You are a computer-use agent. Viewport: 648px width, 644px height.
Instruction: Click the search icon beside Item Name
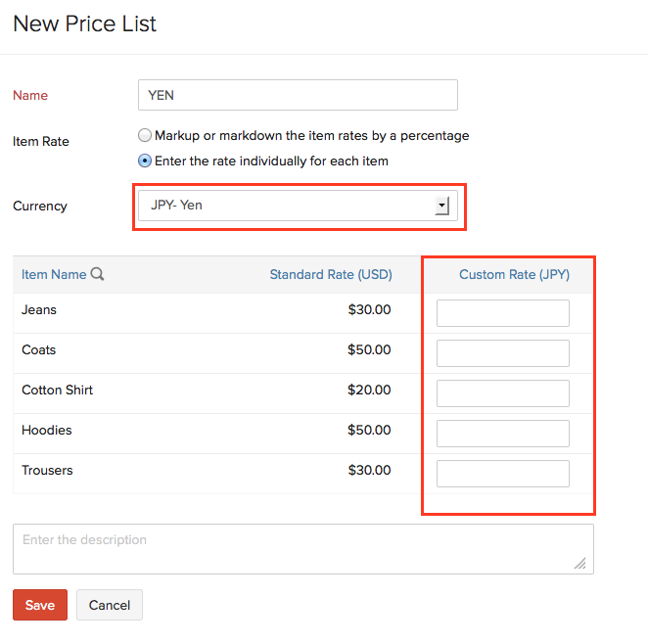tap(98, 275)
